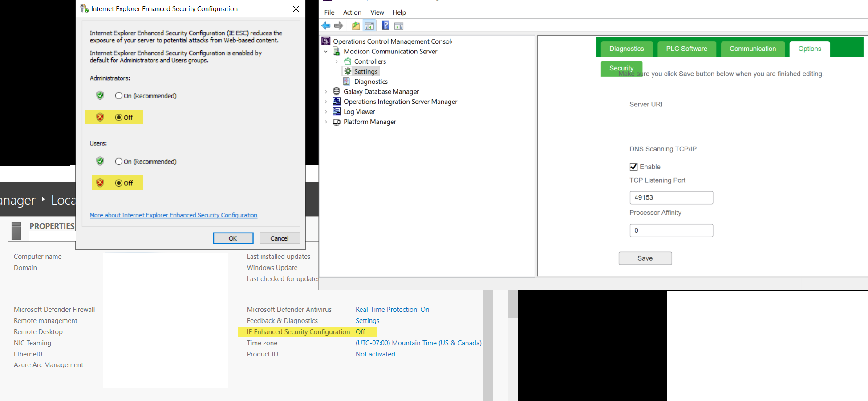
Task: Select the Options tab
Action: pyautogui.click(x=810, y=49)
